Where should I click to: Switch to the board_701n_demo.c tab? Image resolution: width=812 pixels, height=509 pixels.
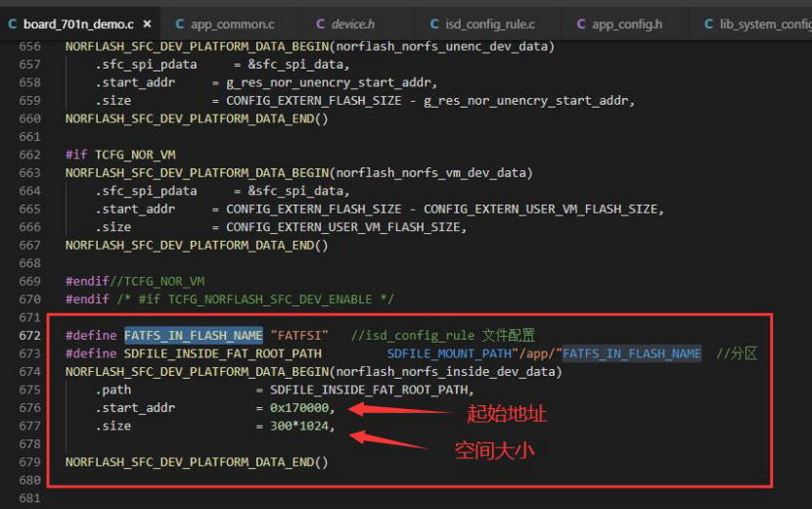click(78, 23)
